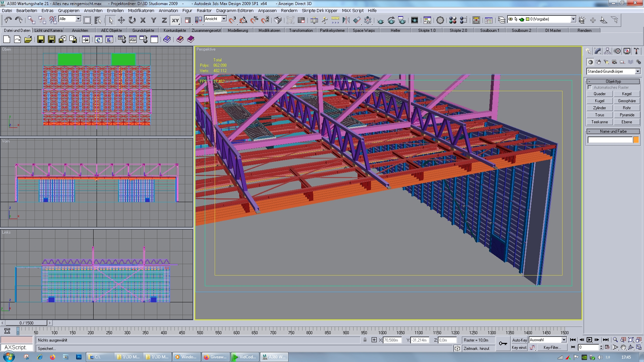Open the Modify command panel tab
Viewport: 644px width, 362px height.
(x=598, y=51)
